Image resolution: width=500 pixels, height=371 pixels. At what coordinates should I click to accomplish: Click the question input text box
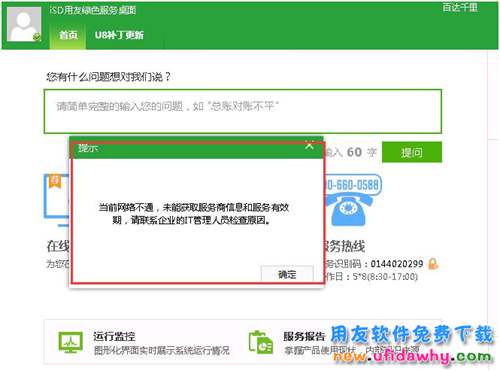click(243, 111)
